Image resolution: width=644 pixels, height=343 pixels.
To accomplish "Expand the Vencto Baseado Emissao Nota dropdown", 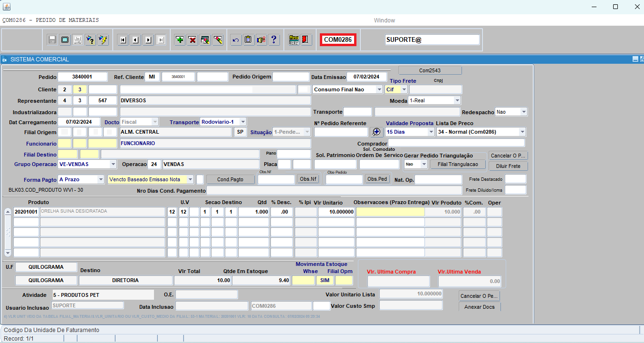I will pyautogui.click(x=190, y=179).
